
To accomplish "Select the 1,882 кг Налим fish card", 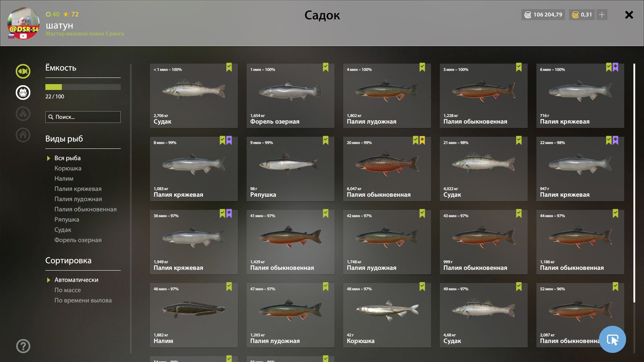I will (194, 315).
